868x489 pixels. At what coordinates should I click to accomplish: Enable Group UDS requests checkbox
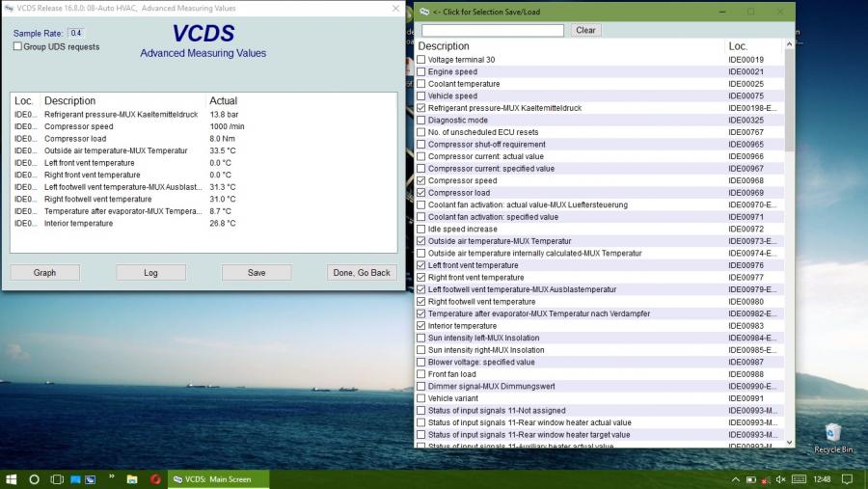click(17, 46)
